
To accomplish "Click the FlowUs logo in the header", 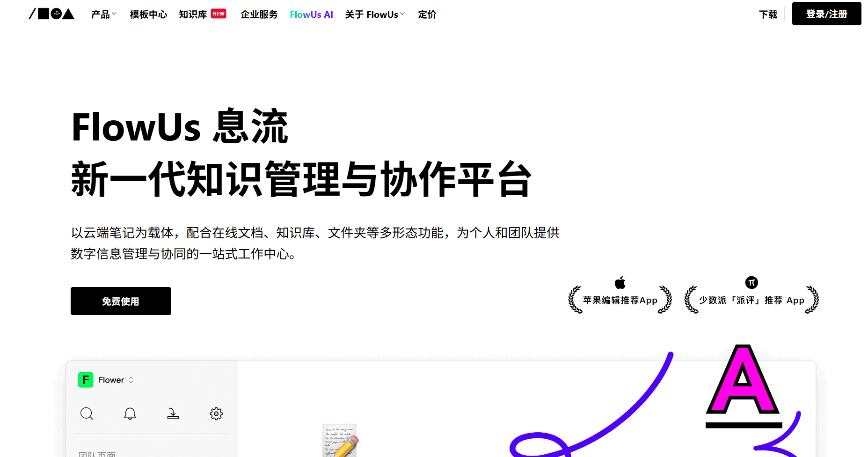I will [x=51, y=14].
